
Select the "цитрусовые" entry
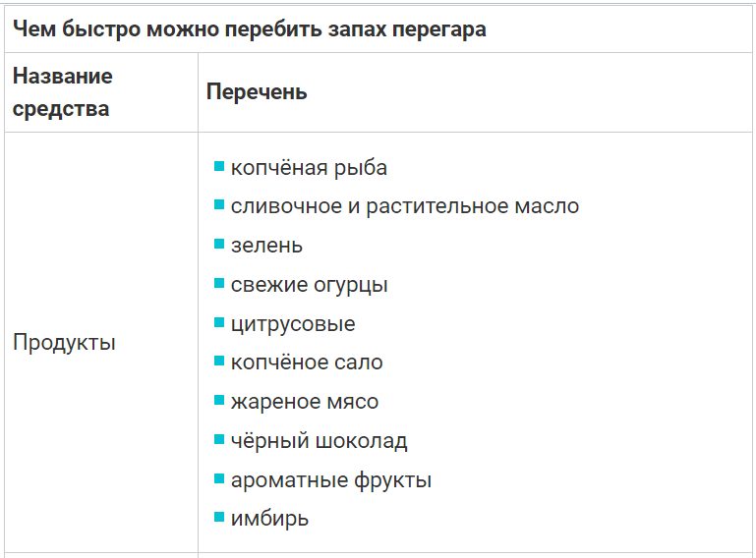click(293, 323)
